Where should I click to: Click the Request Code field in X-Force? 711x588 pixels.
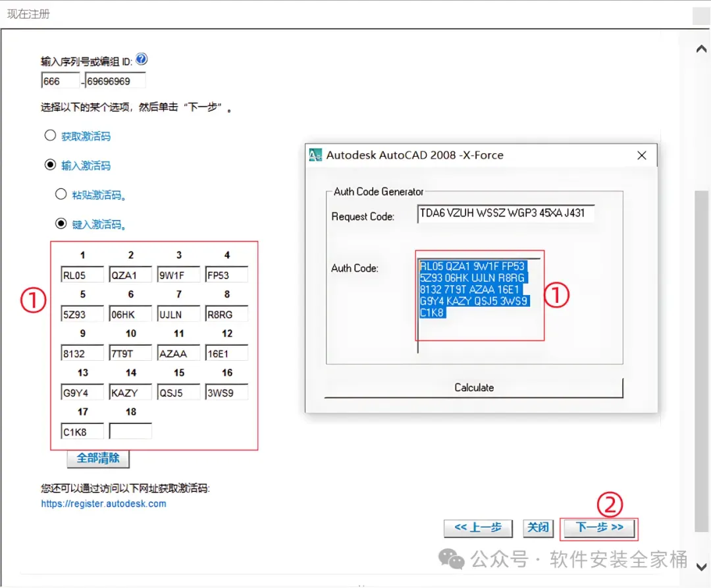tap(505, 213)
